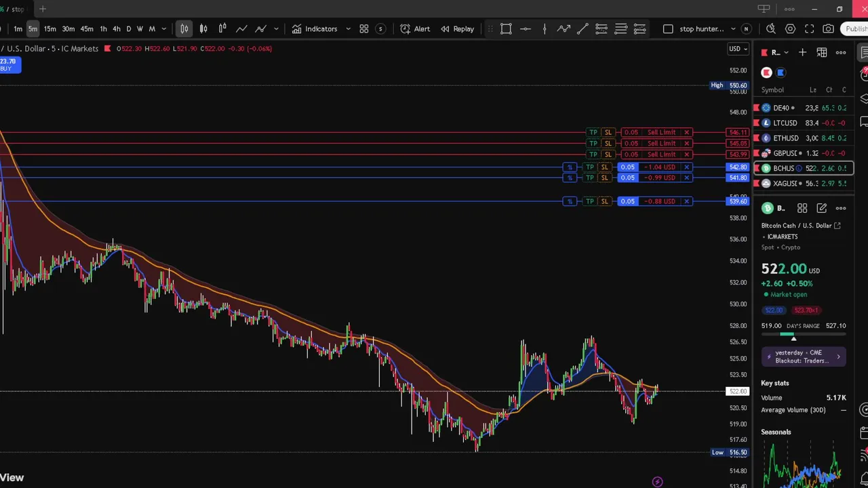Select the trend line drawing tool
Screen dimensions: 868x488
click(583, 28)
